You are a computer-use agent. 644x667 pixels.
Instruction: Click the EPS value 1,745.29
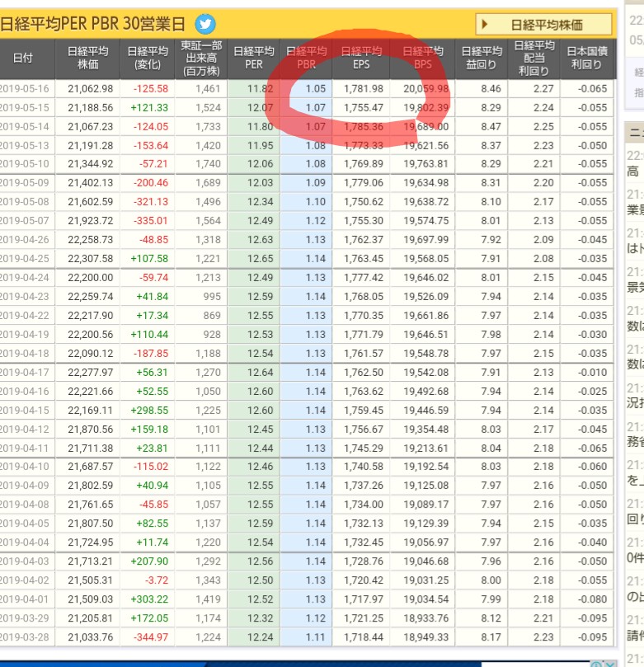pos(364,449)
